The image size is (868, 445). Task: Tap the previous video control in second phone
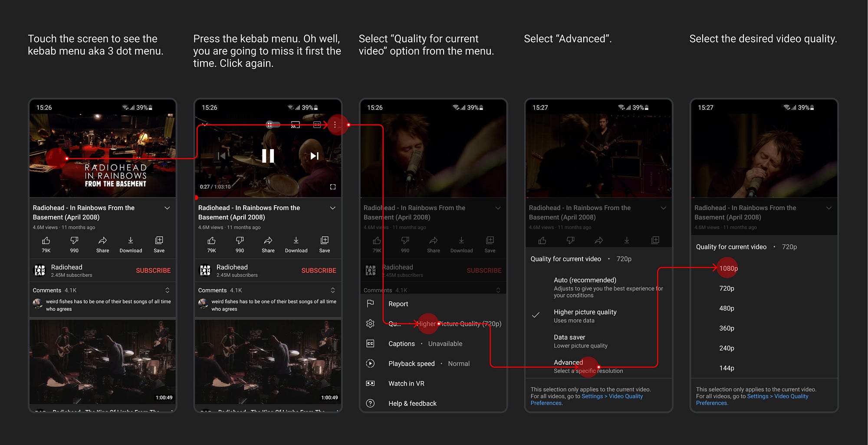[x=221, y=156]
